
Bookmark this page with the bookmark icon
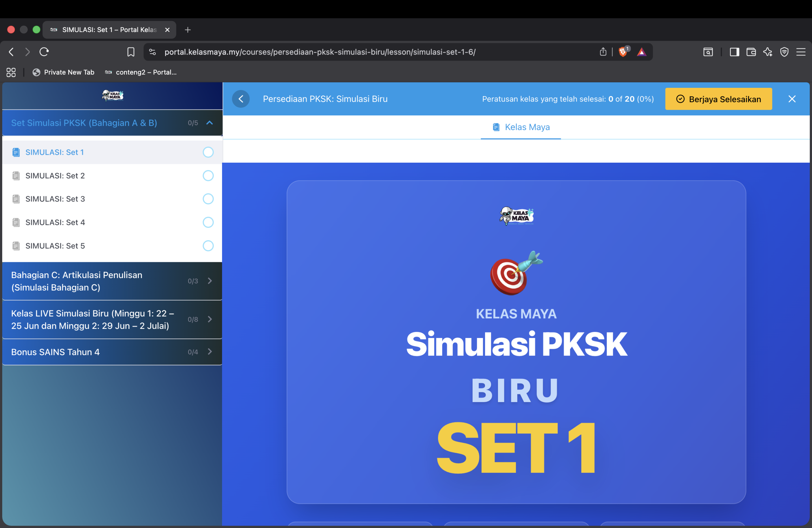pos(131,52)
